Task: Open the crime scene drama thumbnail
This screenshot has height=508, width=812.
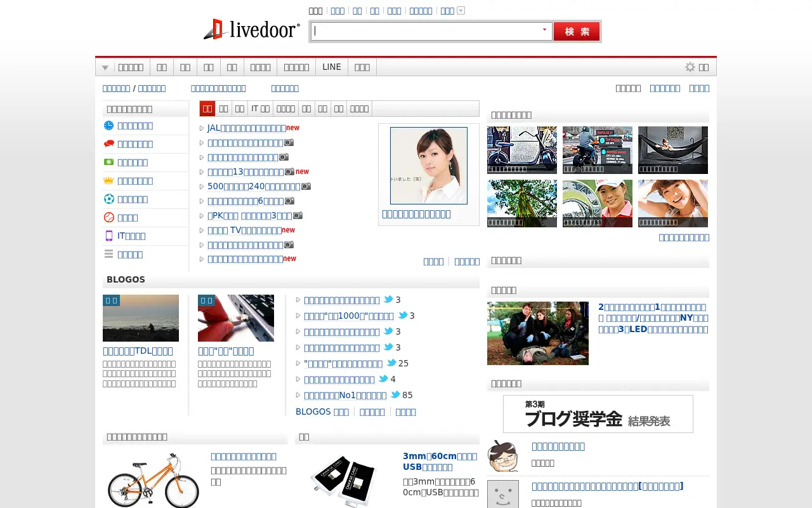Action: click(x=538, y=333)
